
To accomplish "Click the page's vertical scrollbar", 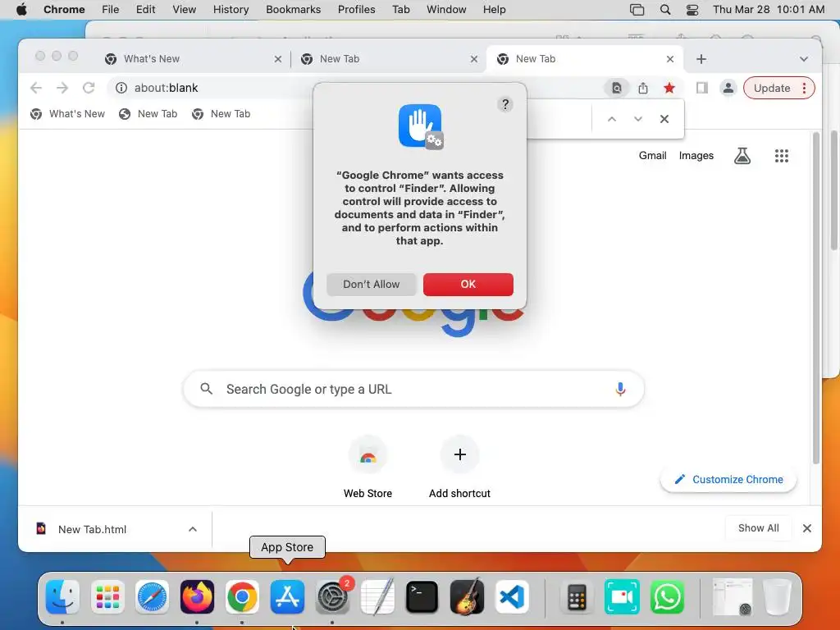I will 816,298.
